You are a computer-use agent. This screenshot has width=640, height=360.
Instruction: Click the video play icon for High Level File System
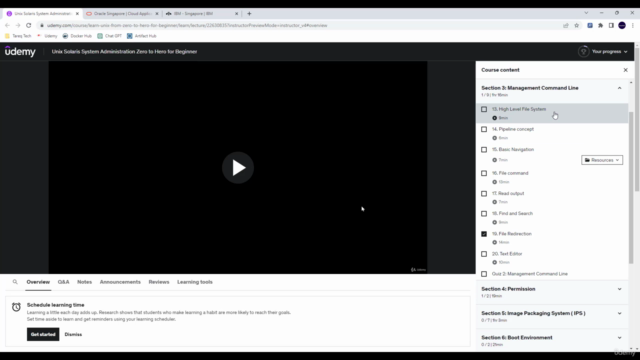point(494,118)
